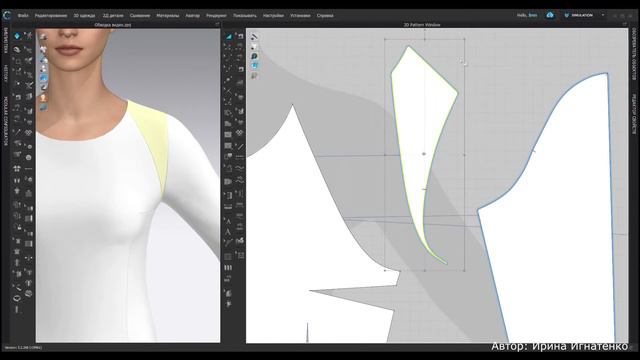This screenshot has height=360, width=640.
Task: Toggle the bottom display icon in 2D Pattern Window
Action: (254, 76)
